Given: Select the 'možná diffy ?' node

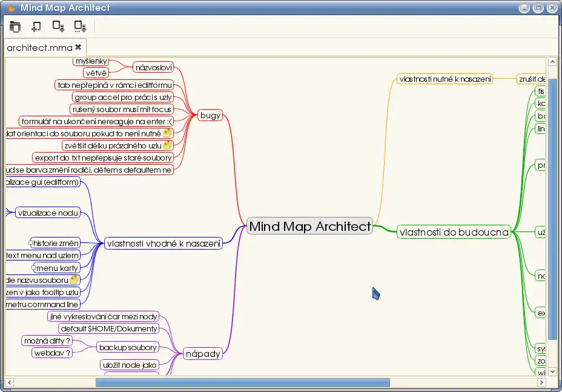Looking at the screenshot, I should [x=47, y=341].
